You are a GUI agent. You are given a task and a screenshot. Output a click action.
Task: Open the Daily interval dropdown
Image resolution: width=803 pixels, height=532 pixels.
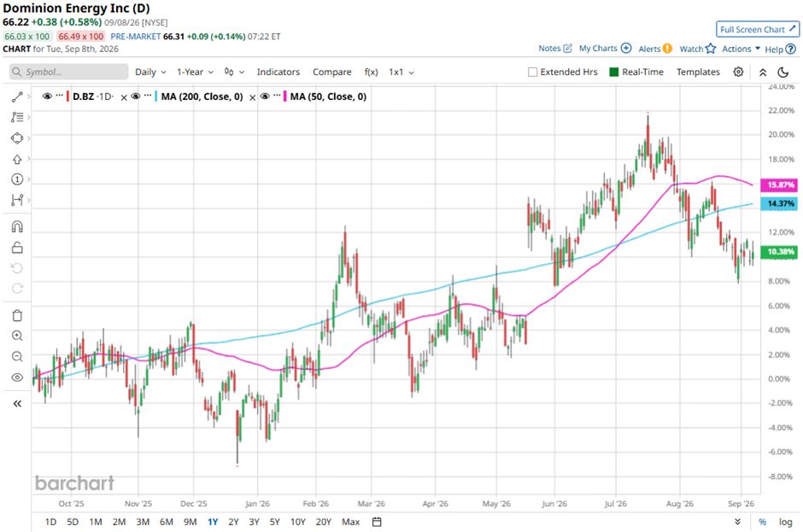click(x=150, y=73)
